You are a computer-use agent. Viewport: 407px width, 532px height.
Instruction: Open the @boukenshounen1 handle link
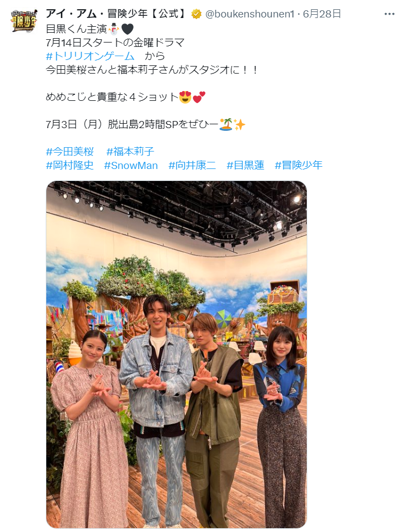[x=250, y=14]
